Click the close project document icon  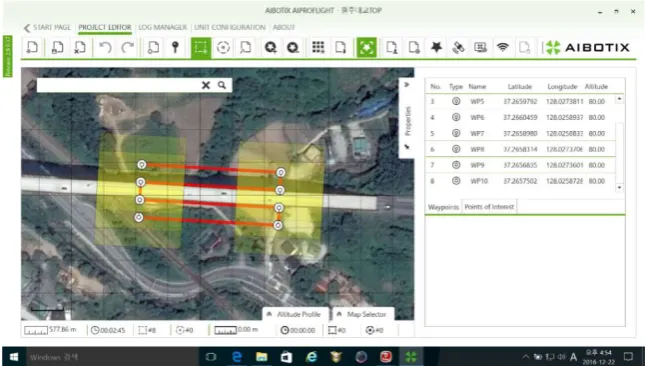coord(80,47)
